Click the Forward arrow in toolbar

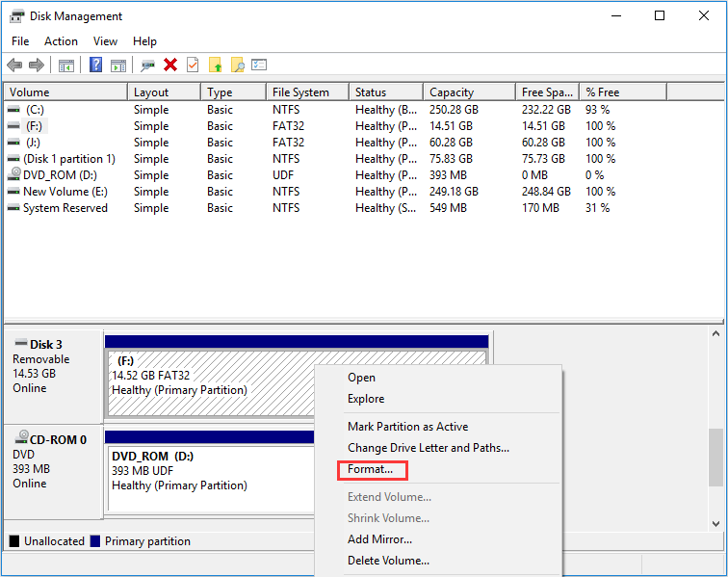37,65
